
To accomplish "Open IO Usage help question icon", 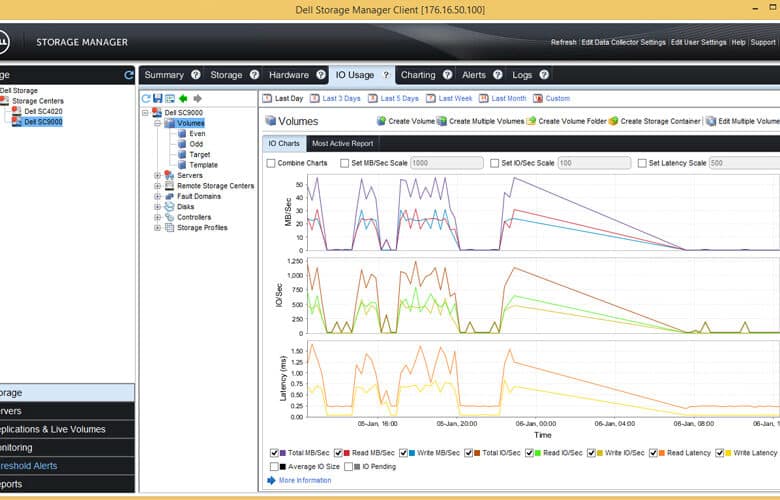I will pyautogui.click(x=386, y=75).
